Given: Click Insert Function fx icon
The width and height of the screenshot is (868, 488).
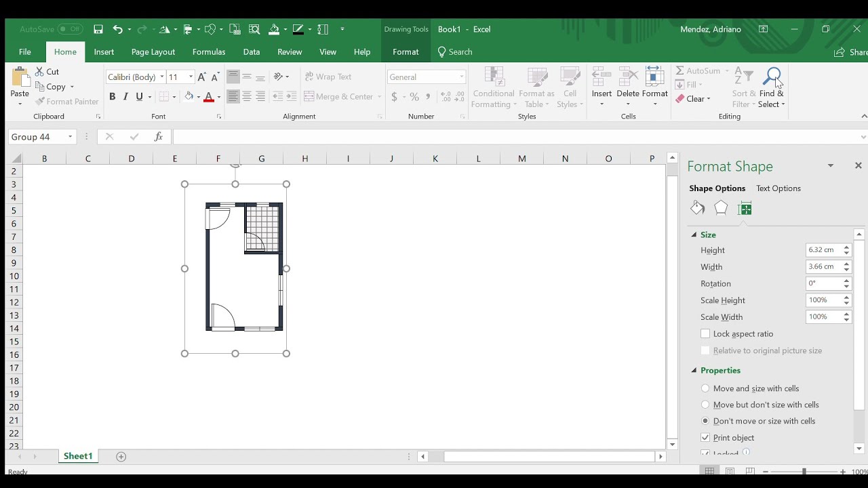Looking at the screenshot, I should pos(158,137).
